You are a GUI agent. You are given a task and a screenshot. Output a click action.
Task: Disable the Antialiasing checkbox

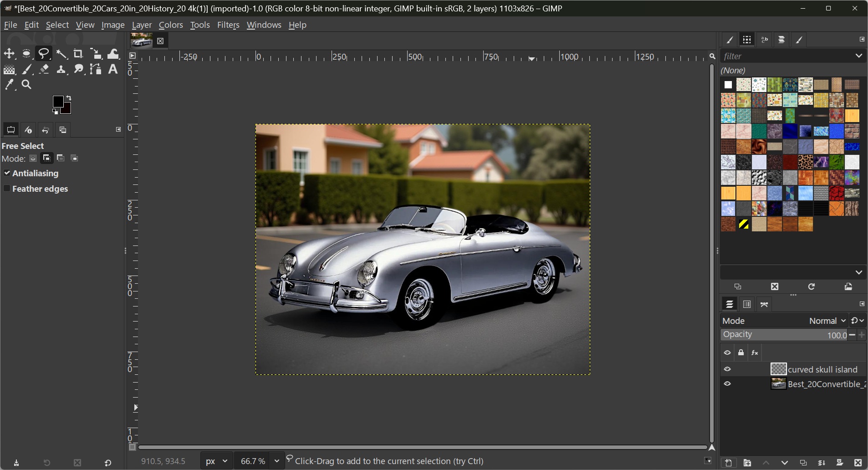click(x=7, y=173)
